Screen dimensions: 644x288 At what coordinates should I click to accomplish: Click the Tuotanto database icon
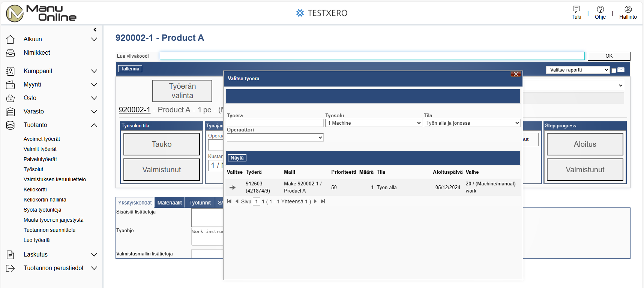click(x=11, y=125)
